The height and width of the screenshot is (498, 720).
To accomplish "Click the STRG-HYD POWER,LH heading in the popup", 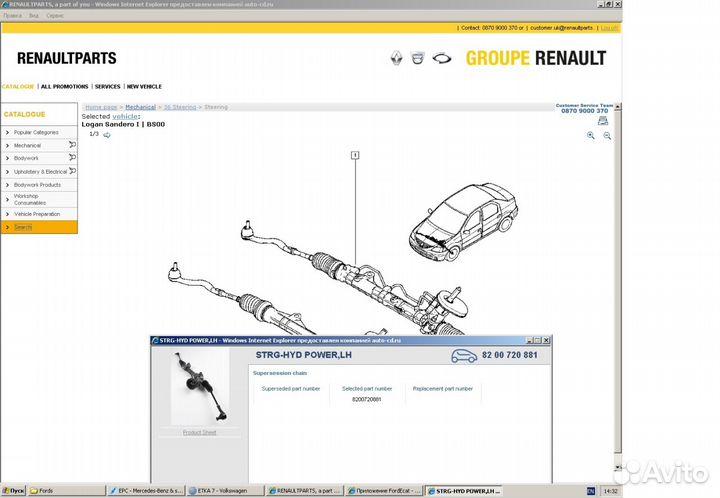I will pyautogui.click(x=304, y=355).
